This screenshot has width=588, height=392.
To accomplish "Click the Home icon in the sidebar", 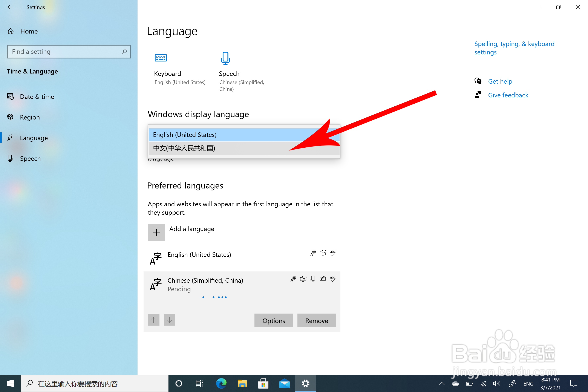I will 11,31.
